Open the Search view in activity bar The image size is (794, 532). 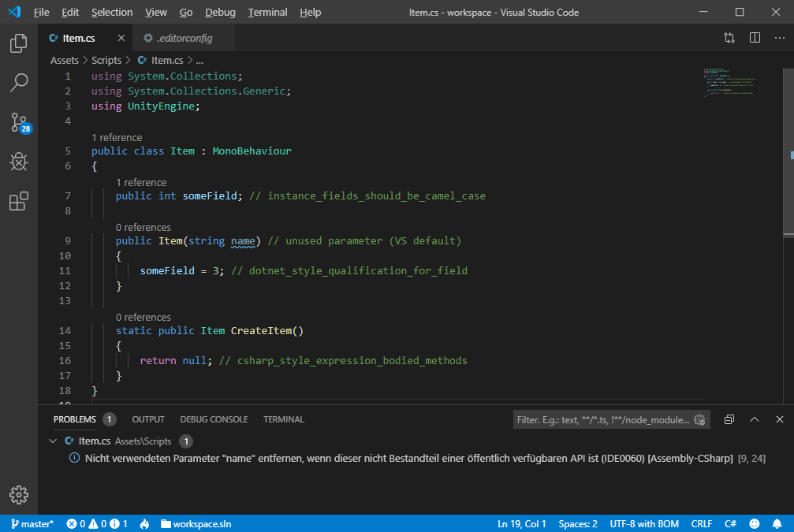click(x=19, y=83)
